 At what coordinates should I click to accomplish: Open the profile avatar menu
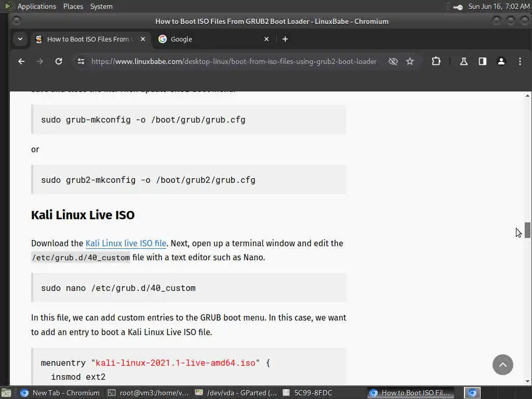(x=501, y=61)
